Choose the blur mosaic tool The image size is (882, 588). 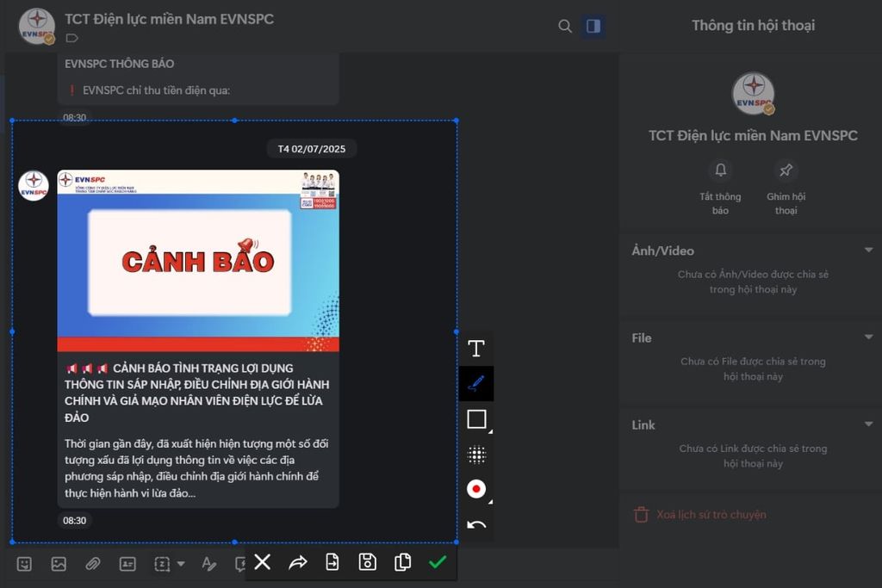(x=476, y=455)
